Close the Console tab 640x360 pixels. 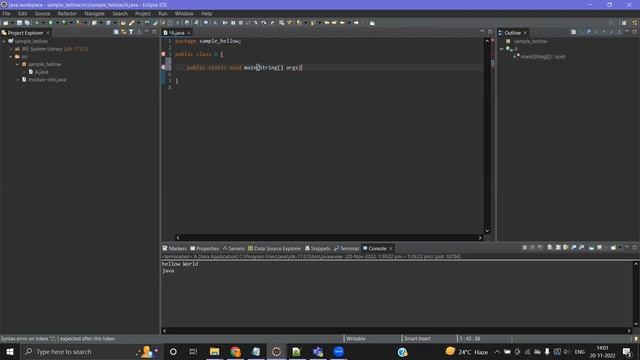coord(391,249)
